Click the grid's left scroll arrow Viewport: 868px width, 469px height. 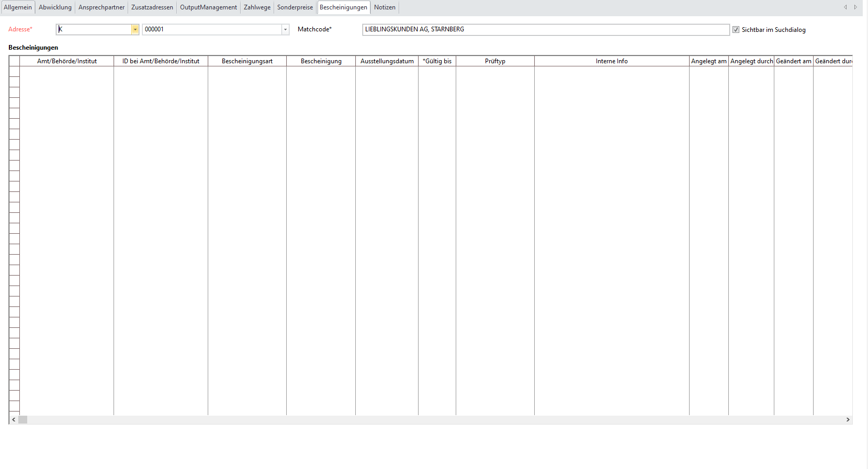14,420
